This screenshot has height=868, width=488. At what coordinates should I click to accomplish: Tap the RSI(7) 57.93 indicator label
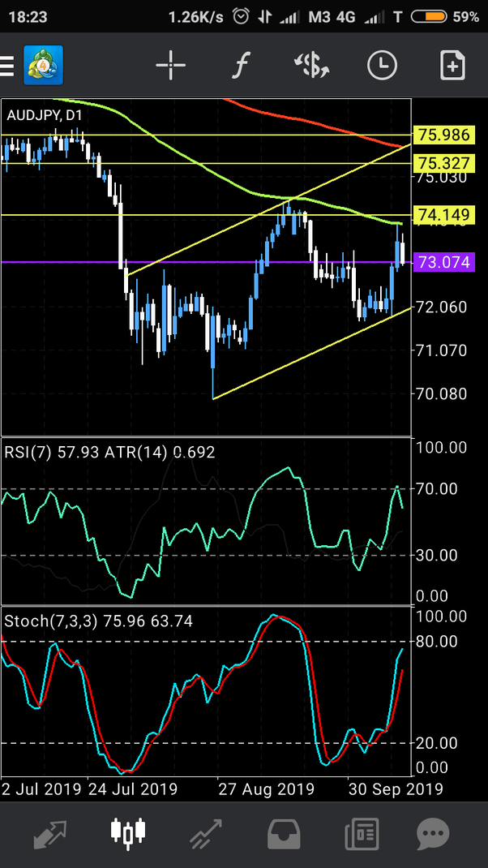(x=51, y=453)
